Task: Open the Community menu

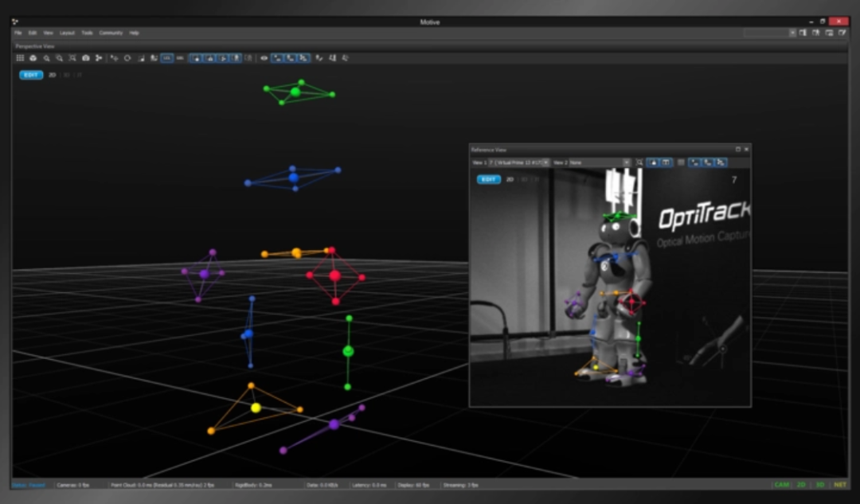Action: point(111,33)
